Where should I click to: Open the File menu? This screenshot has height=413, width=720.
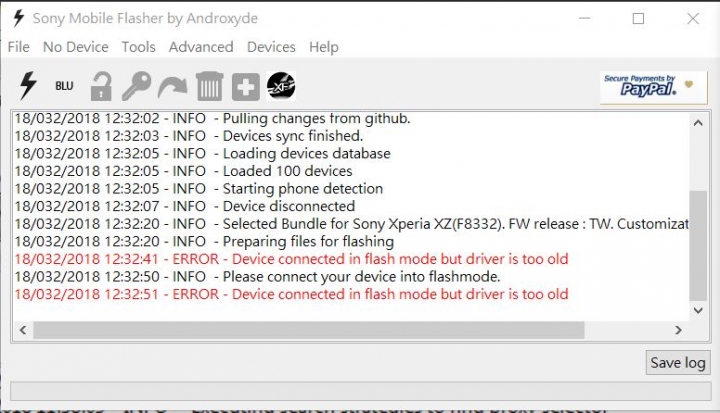point(18,47)
